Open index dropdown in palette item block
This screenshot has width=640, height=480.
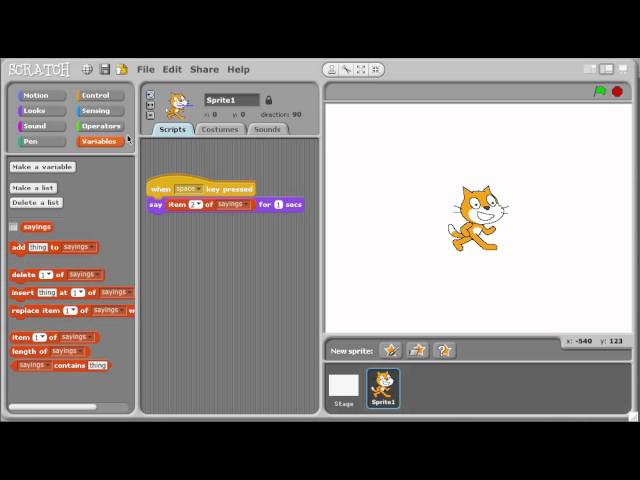pos(40,337)
